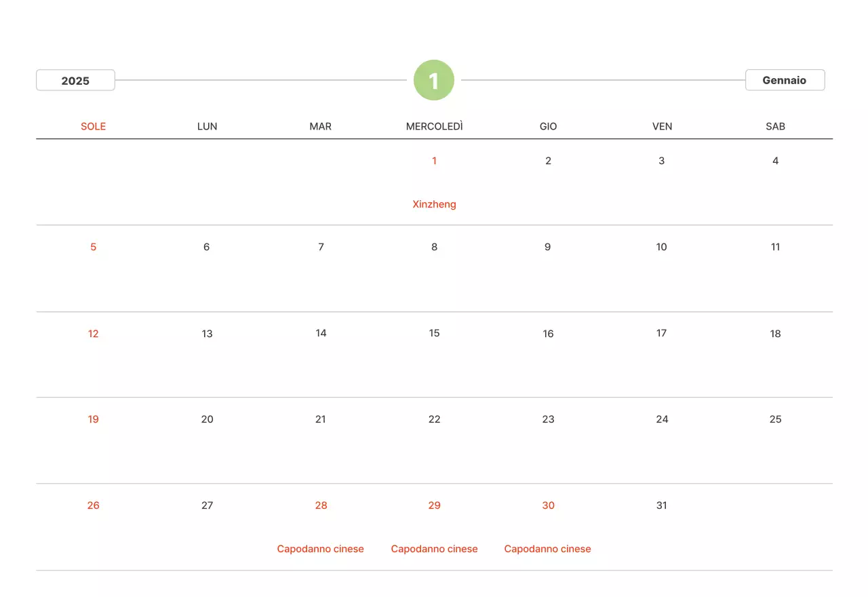This screenshot has width=868, height=597.
Task: Click Capodanno cinese under day 29
Action: tap(434, 549)
